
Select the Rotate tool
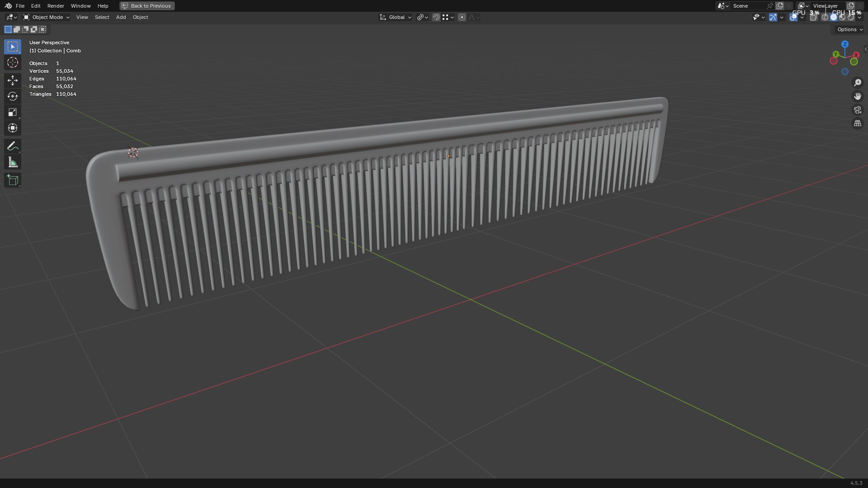[13, 96]
